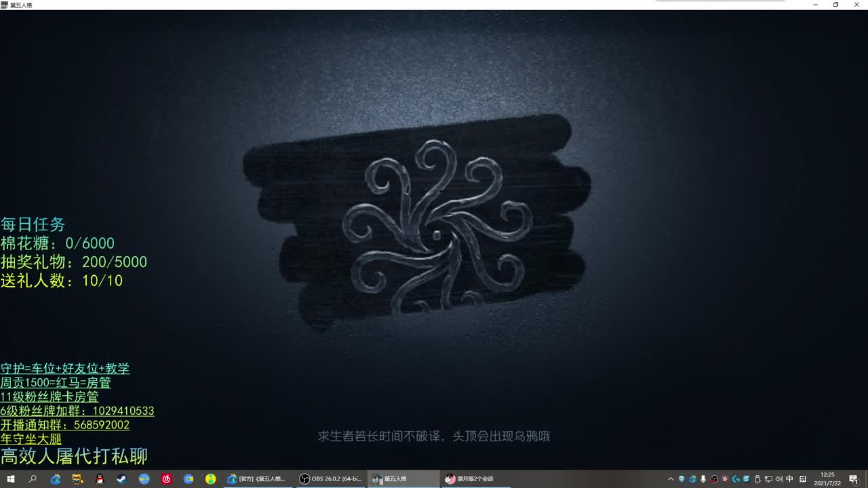Open the yellow-green round taskbar icon
Screen dimensions: 868x488
210,479
